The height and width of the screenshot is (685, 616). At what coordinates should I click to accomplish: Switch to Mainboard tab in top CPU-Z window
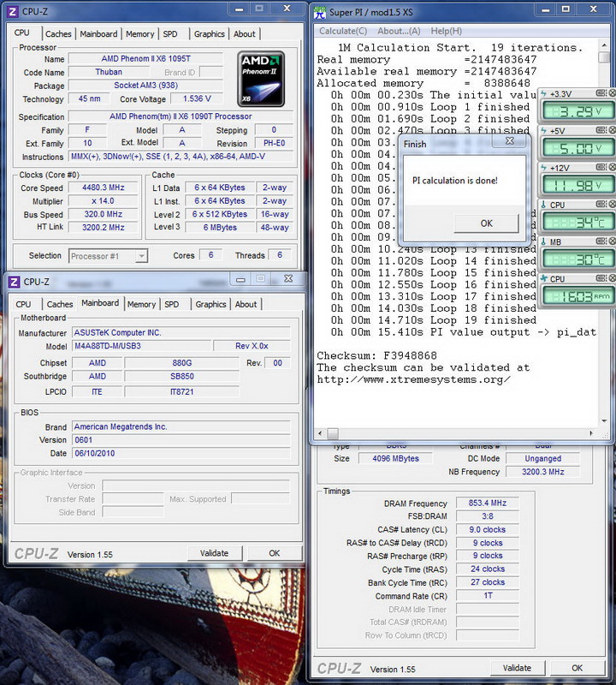[98, 34]
